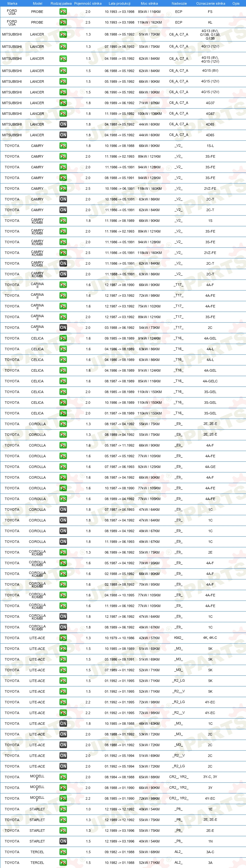This screenshot has width=246, height=868.
Task: Click the '3A-C' engine code cell
Action: click(x=210, y=852)
